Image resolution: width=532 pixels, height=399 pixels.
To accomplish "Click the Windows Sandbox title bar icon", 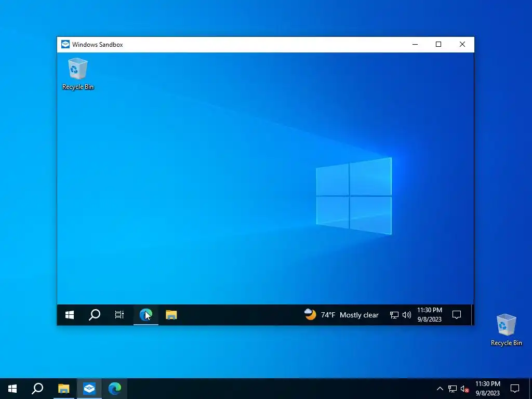I will [x=65, y=45].
